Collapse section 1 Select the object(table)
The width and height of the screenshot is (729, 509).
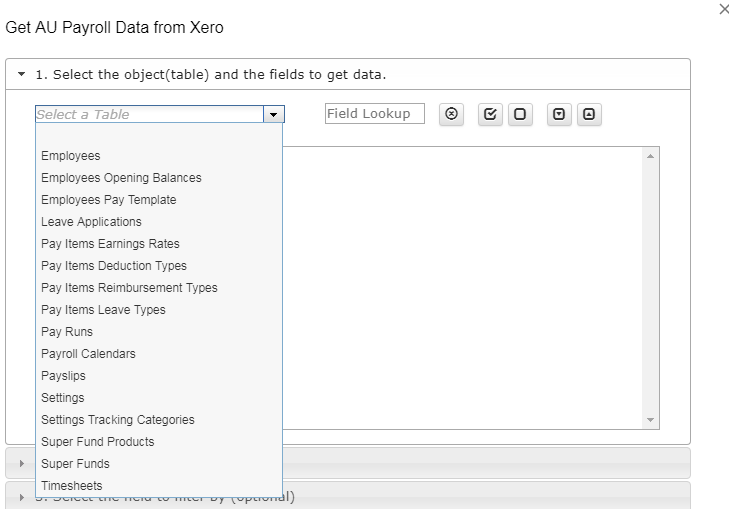click(x=22, y=75)
